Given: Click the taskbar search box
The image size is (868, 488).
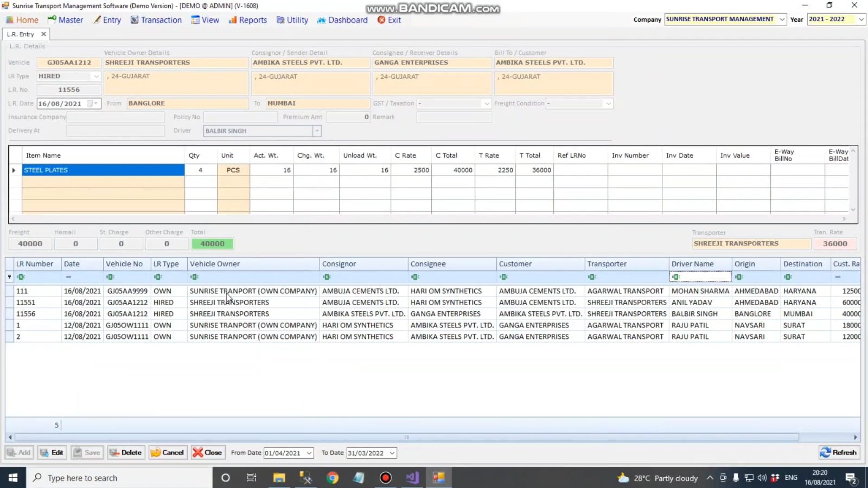Looking at the screenshot, I should (x=119, y=478).
